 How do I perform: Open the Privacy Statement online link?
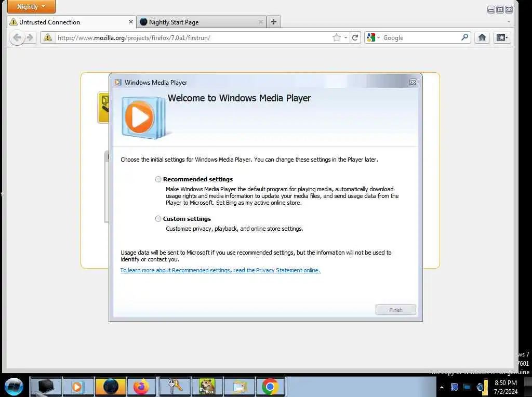click(220, 270)
